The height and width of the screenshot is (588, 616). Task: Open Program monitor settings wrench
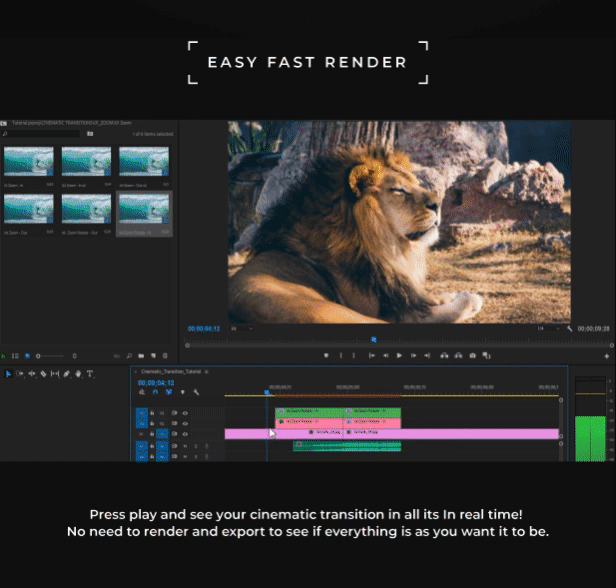pyautogui.click(x=569, y=329)
